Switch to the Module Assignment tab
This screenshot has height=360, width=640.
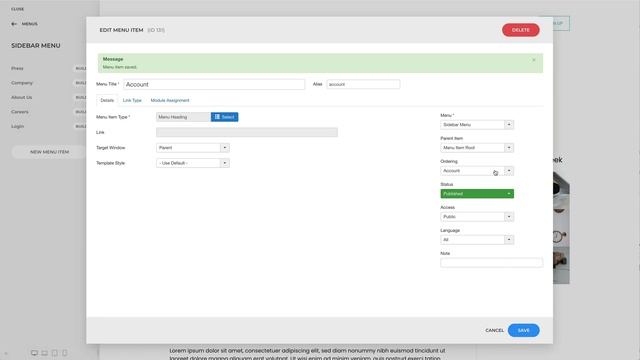(x=170, y=100)
